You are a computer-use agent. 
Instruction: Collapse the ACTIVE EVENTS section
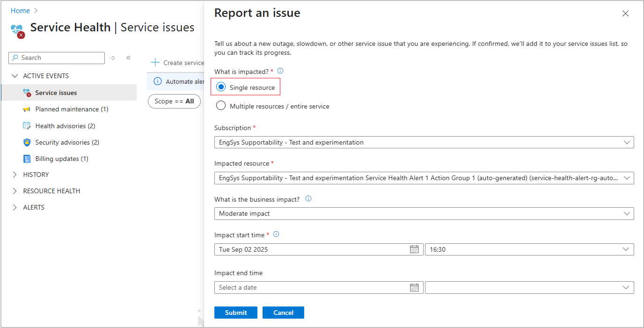pos(15,76)
